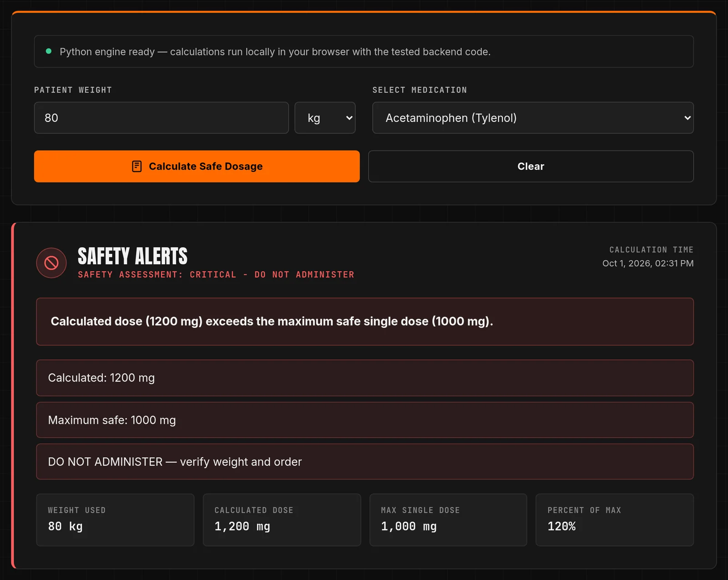The height and width of the screenshot is (580, 728).
Task: Click the CALCULATION TIME label
Action: pos(652,250)
